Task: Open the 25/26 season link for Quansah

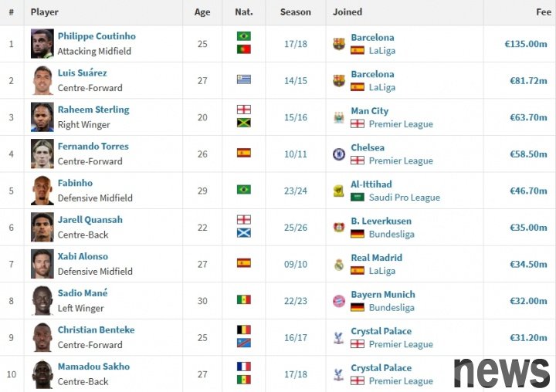Action: pos(295,228)
